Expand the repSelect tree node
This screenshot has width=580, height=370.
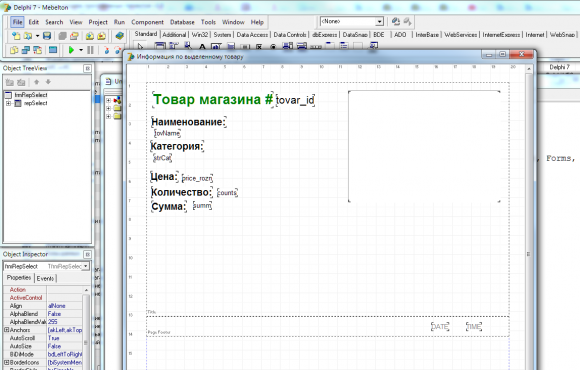tap(8, 103)
